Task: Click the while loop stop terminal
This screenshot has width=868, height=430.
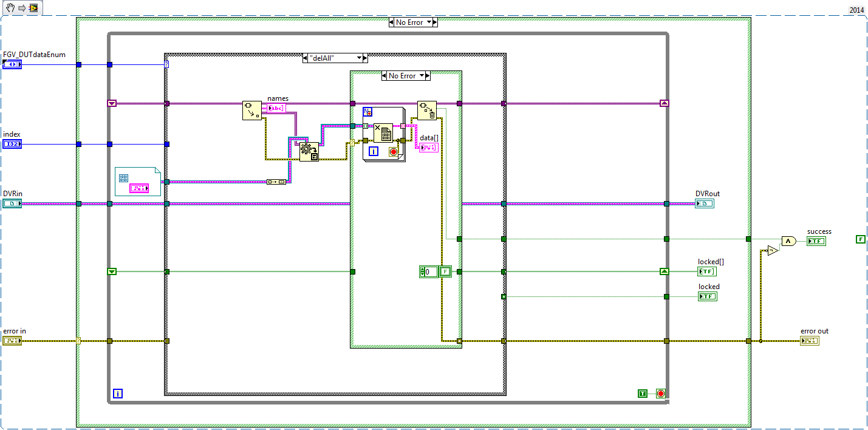Action: [661, 394]
